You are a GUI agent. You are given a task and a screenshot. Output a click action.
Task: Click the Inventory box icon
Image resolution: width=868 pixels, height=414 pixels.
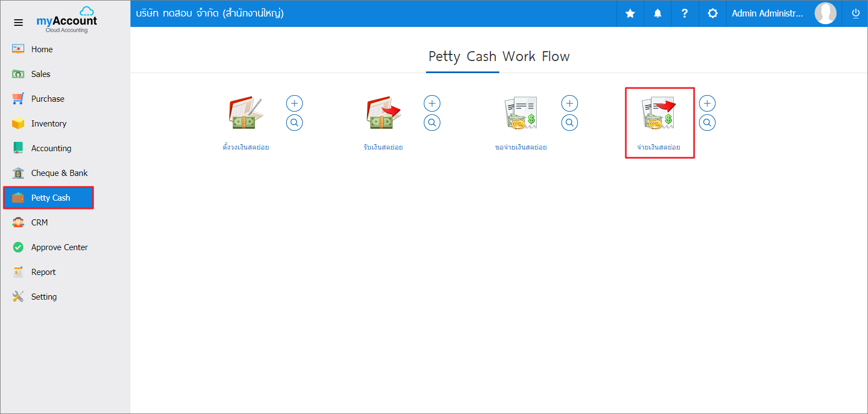tap(18, 123)
